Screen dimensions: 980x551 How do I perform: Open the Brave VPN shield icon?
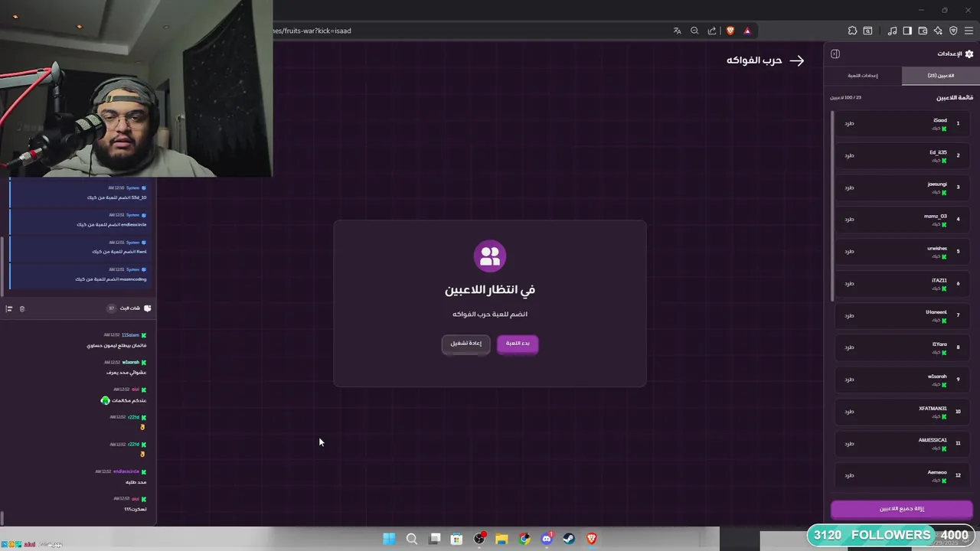click(x=953, y=31)
